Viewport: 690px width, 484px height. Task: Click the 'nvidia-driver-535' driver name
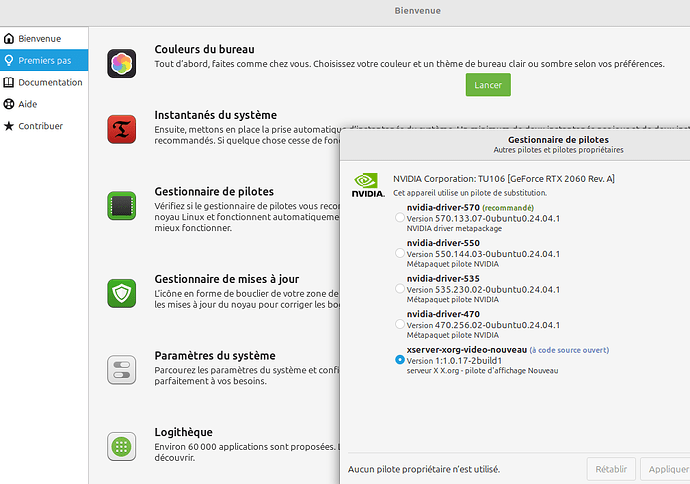pyautogui.click(x=443, y=279)
